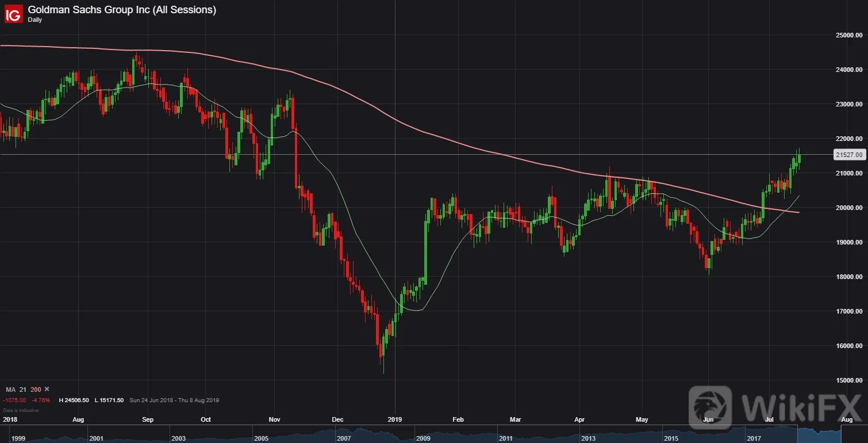Click the 16000.00 price axis label
Viewport: 868px width, 443px height.
pos(849,346)
